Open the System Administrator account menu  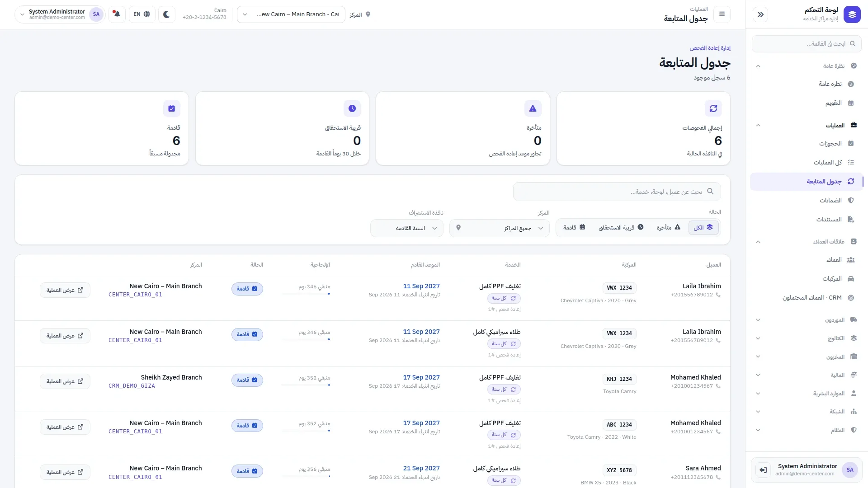click(x=61, y=14)
